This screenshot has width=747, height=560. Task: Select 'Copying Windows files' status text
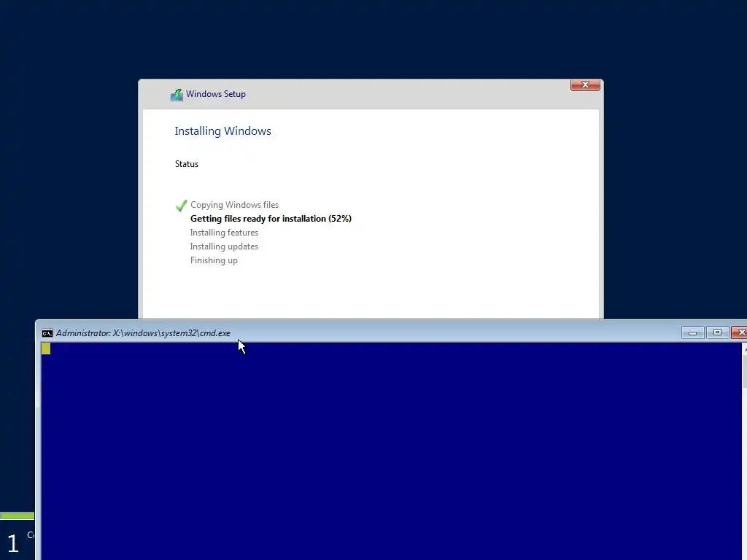coord(234,205)
